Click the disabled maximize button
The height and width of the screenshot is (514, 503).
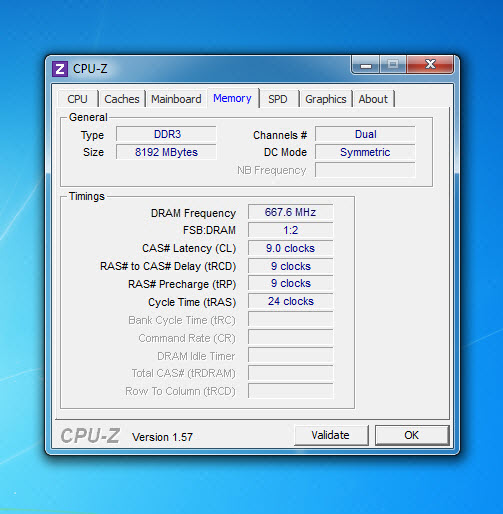tap(393, 64)
